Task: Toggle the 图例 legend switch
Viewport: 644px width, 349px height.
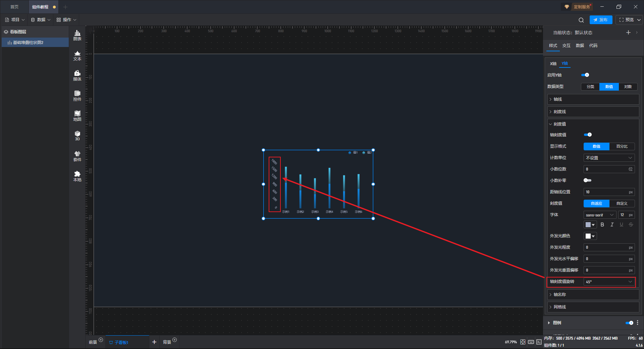Action: pos(629,323)
